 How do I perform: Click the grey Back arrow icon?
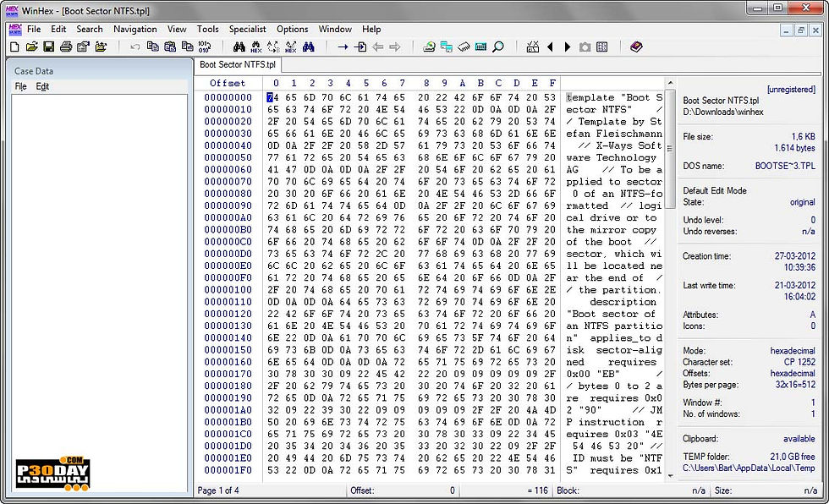[377, 47]
